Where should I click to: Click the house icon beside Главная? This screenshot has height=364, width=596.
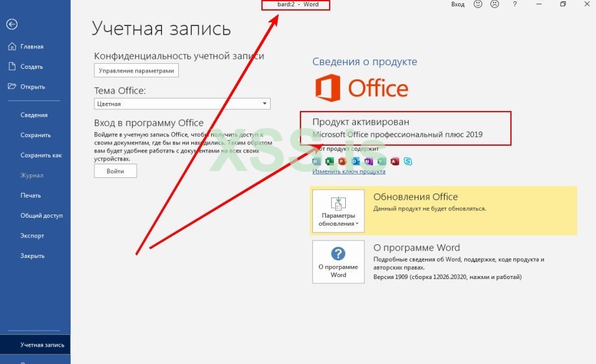[12, 47]
